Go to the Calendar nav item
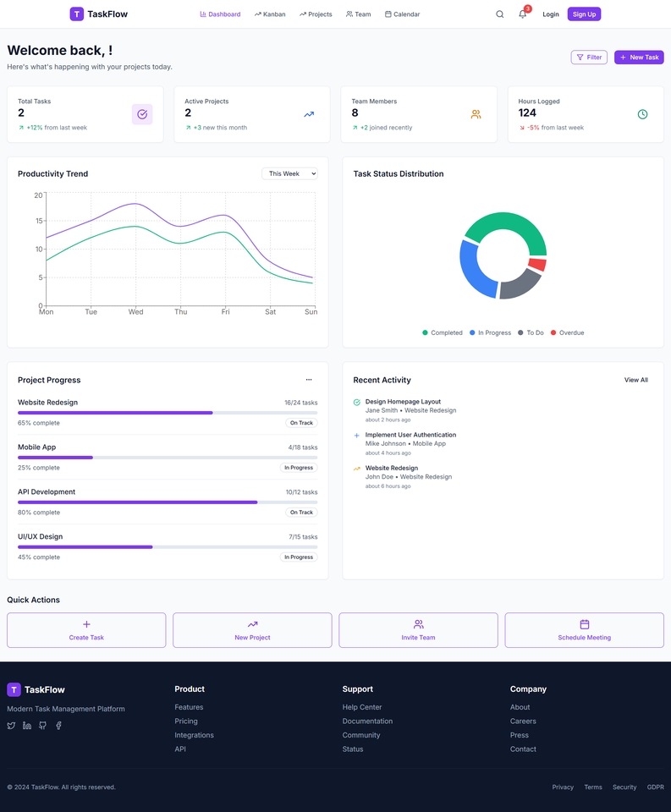The height and width of the screenshot is (812, 671). click(402, 14)
